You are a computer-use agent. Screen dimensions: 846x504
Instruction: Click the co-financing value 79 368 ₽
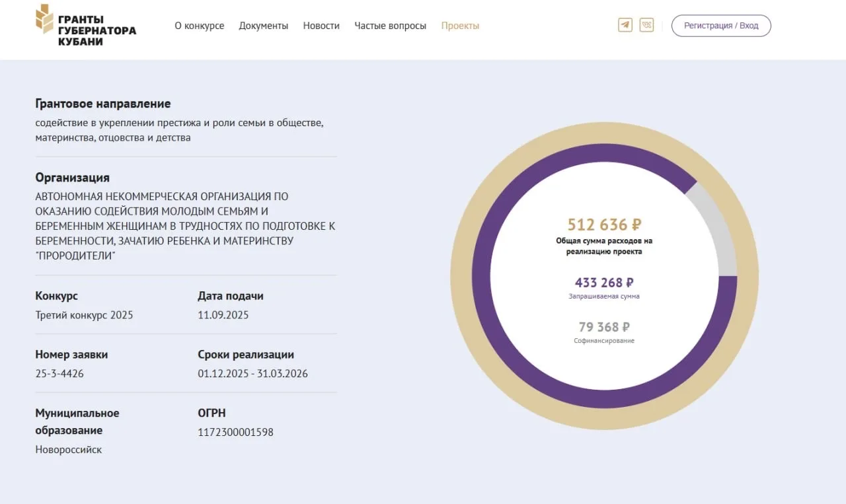[x=604, y=327]
